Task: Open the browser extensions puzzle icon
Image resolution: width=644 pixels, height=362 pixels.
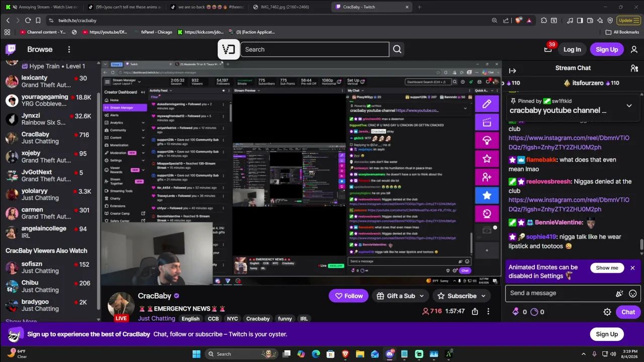Action: point(544,21)
